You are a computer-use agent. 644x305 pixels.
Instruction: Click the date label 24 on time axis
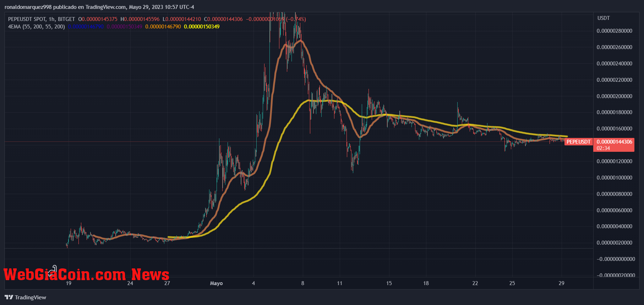click(x=130, y=283)
